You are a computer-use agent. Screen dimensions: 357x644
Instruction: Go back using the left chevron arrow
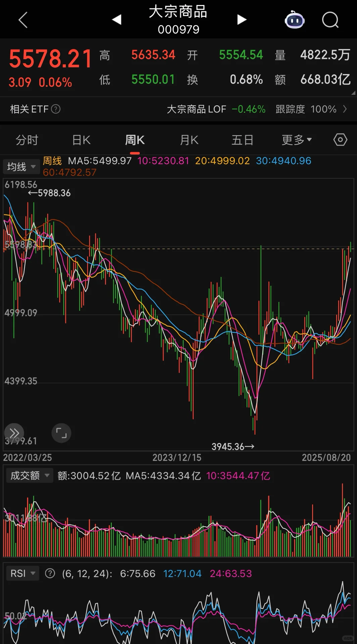click(23, 20)
